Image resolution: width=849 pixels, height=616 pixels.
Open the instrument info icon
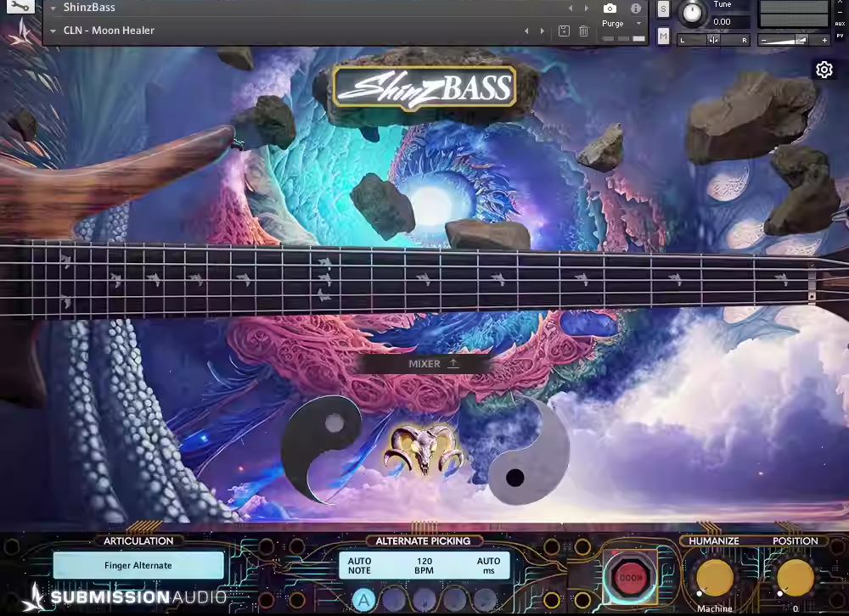click(x=636, y=8)
